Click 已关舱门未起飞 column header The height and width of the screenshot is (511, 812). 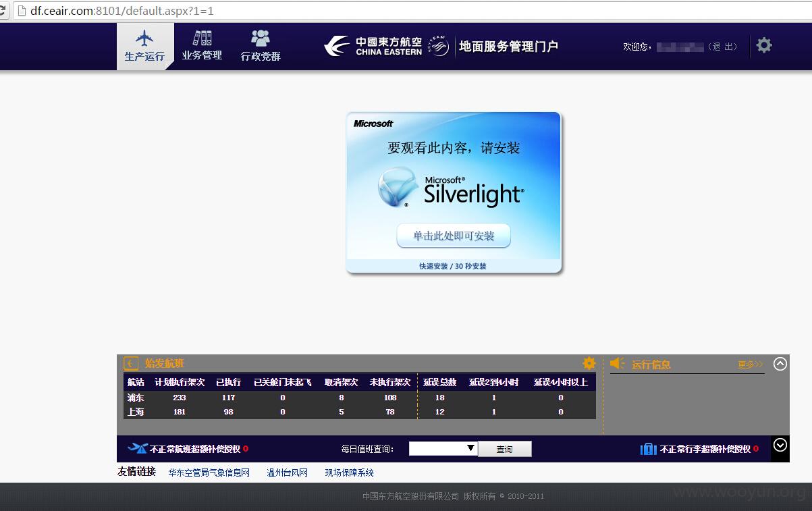[x=283, y=382]
